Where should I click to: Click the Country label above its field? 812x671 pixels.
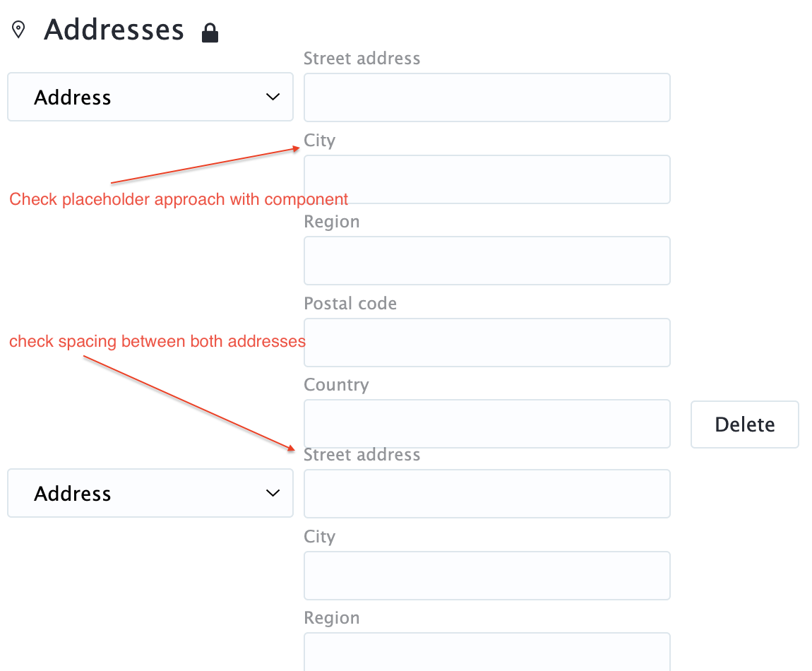pyautogui.click(x=336, y=385)
